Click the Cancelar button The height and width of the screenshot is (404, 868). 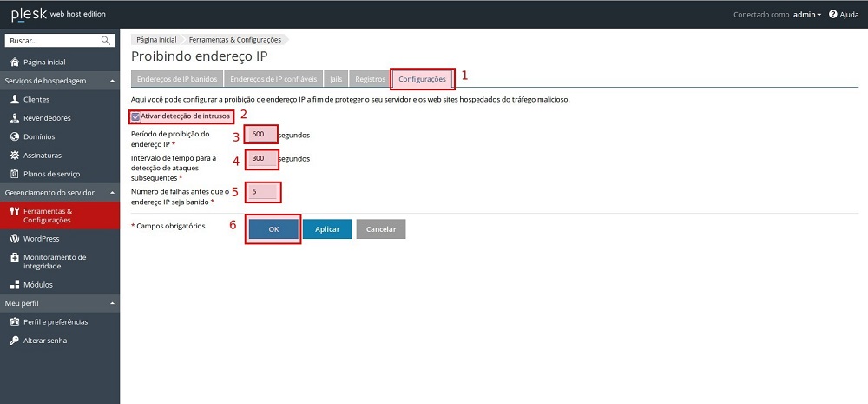coord(380,229)
